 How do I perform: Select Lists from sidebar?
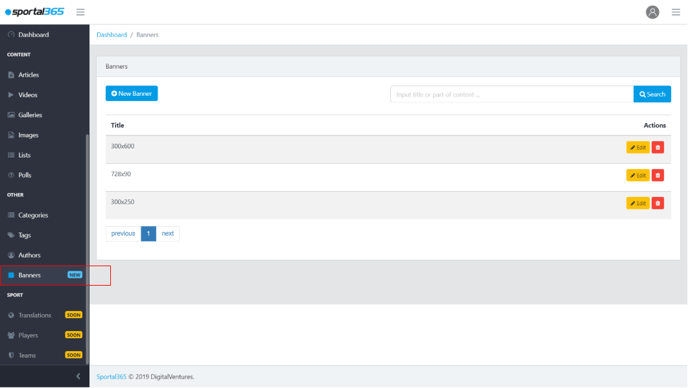click(44, 155)
